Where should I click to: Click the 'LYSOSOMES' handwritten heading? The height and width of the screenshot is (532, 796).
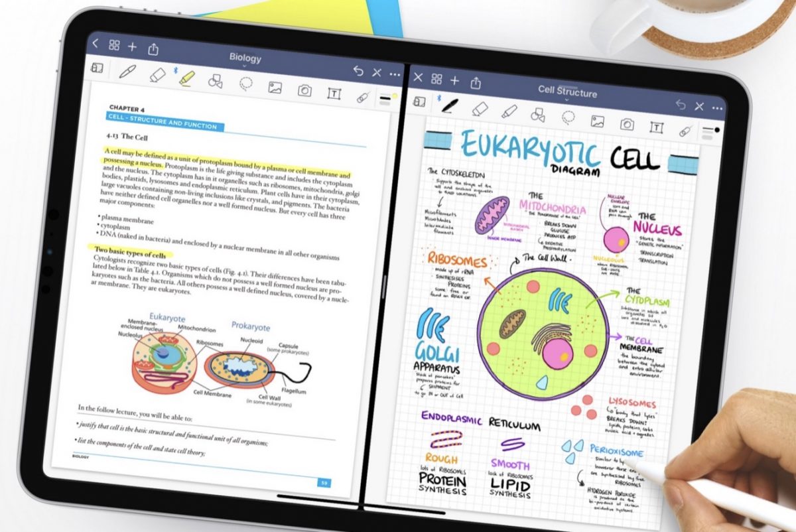pos(631,404)
